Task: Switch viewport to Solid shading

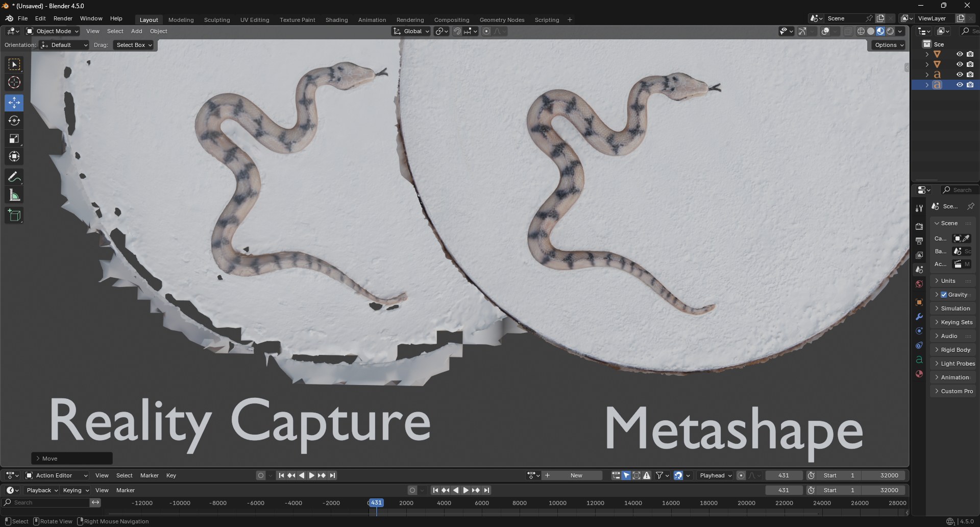Action: [x=871, y=31]
